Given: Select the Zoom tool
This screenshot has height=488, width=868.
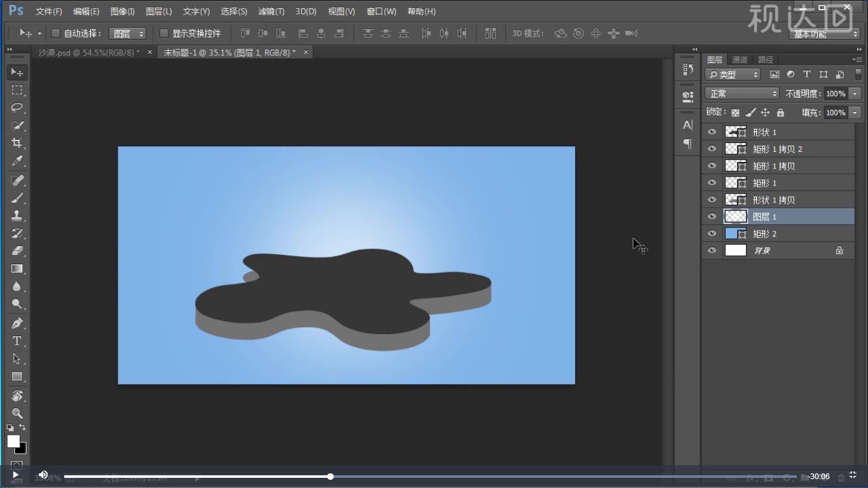Looking at the screenshot, I should [17, 413].
